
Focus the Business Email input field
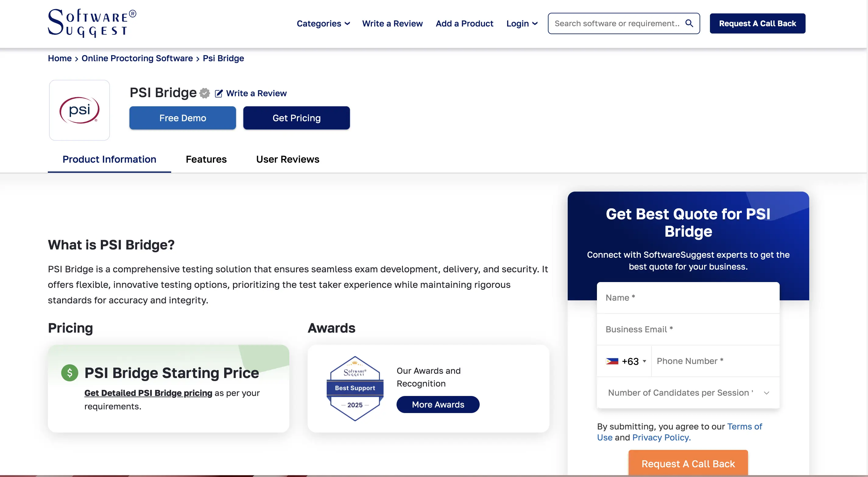click(x=687, y=329)
